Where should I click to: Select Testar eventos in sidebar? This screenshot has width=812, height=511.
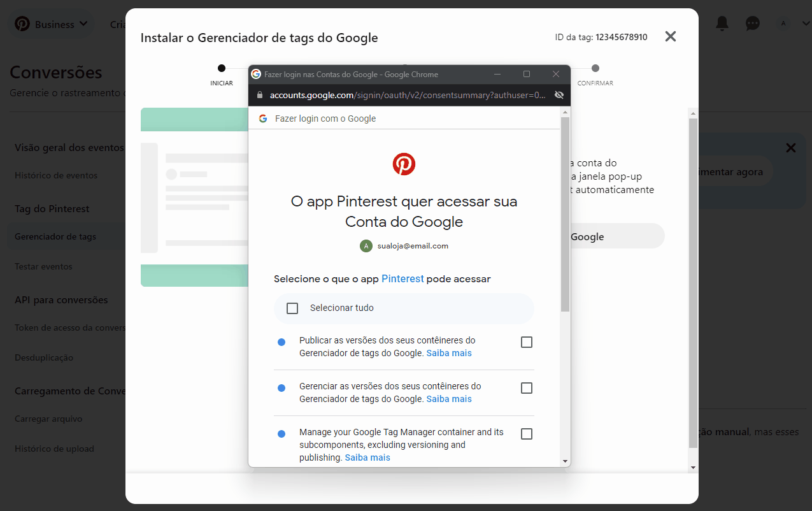coord(43,266)
